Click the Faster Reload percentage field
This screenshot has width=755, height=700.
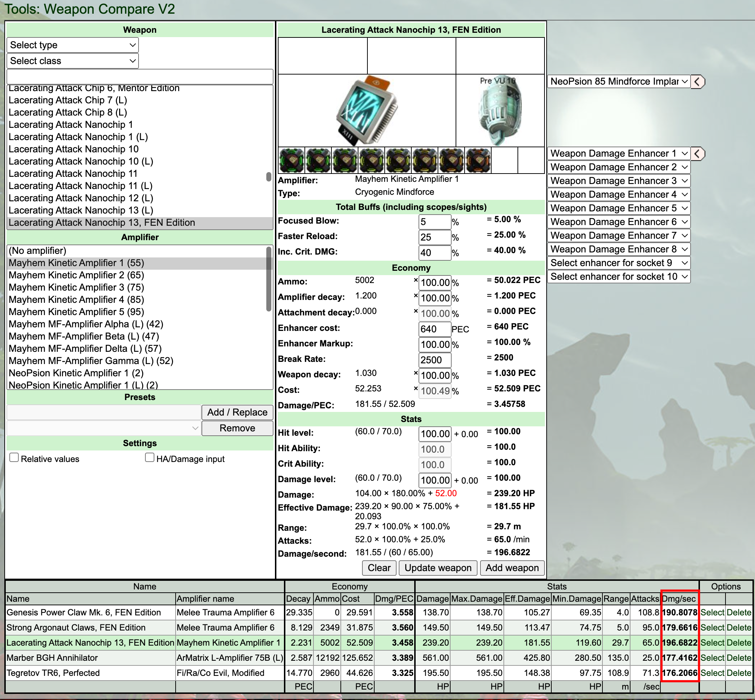coord(435,237)
